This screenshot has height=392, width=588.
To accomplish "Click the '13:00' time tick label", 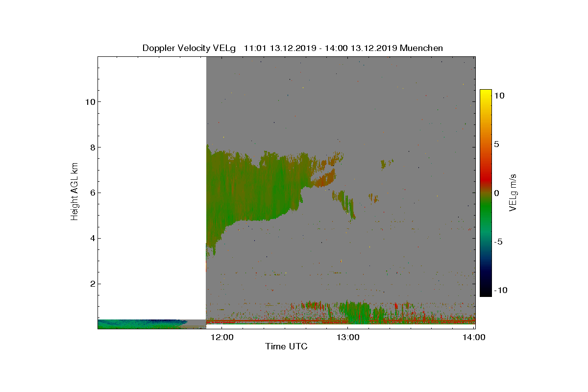I will click(x=348, y=337).
